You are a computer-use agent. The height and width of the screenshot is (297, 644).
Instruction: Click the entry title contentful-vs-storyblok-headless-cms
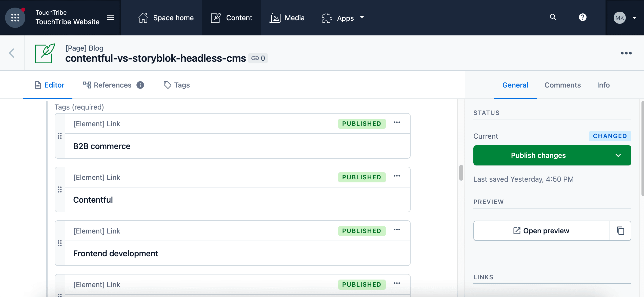pyautogui.click(x=155, y=58)
